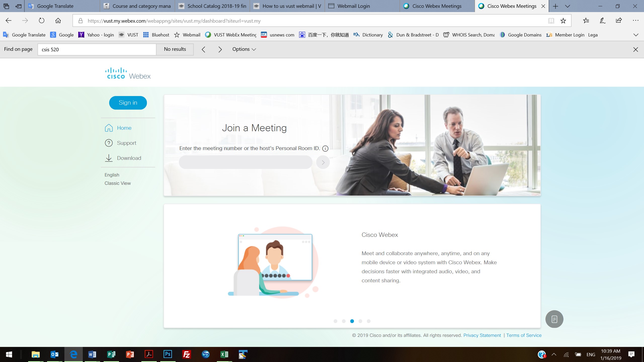The image size is (644, 362).
Task: Select the fifth carousel dot
Action: pos(369,321)
